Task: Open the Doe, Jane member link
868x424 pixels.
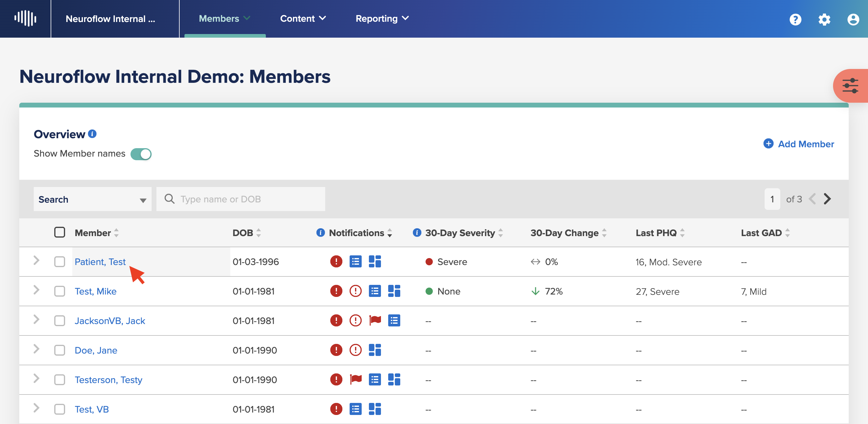Action: [96, 350]
